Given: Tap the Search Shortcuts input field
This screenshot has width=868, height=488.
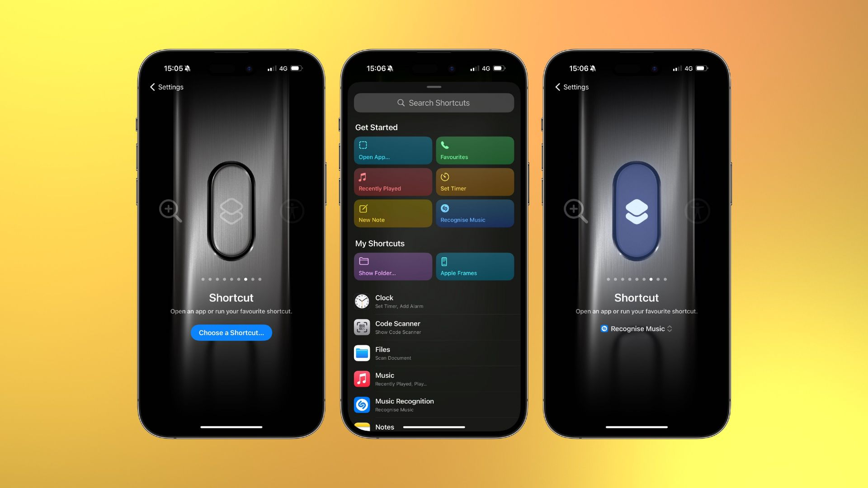Looking at the screenshot, I should pyautogui.click(x=434, y=102).
